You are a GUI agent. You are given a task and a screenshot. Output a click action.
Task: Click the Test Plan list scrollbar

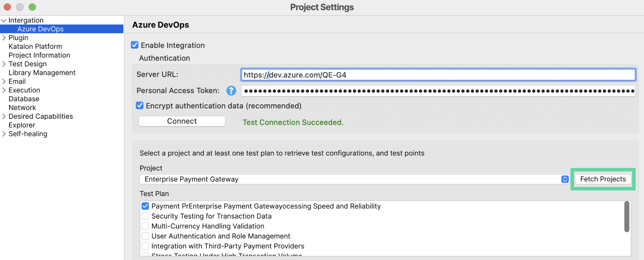click(626, 216)
